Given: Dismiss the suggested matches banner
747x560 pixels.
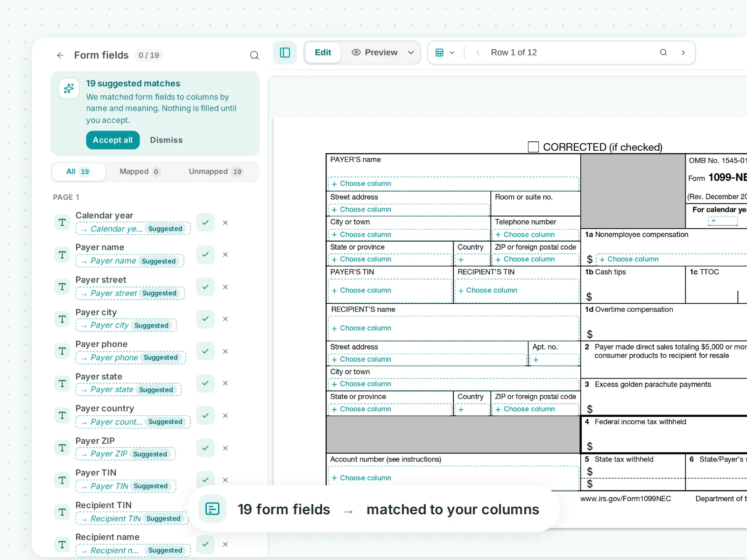Looking at the screenshot, I should pyautogui.click(x=166, y=140).
